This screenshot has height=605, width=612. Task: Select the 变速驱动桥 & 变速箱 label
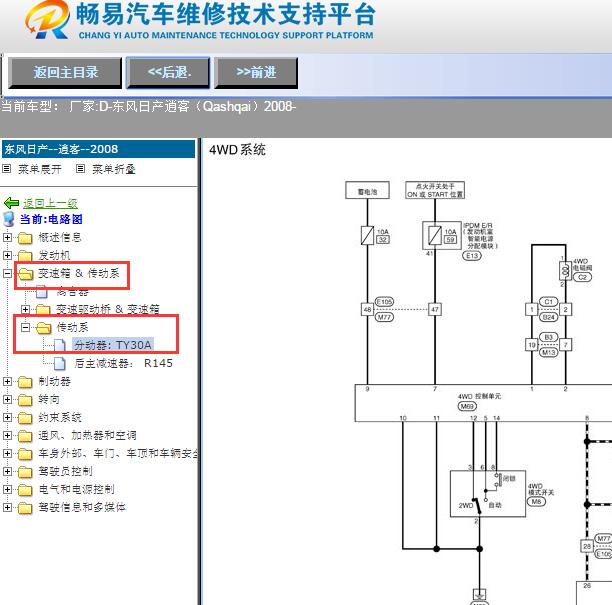click(108, 310)
